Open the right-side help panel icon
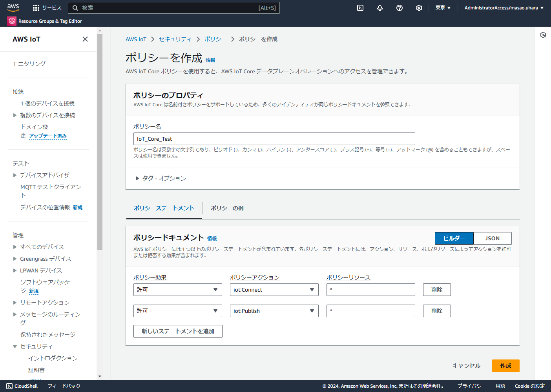The image size is (551, 392). pos(543,35)
